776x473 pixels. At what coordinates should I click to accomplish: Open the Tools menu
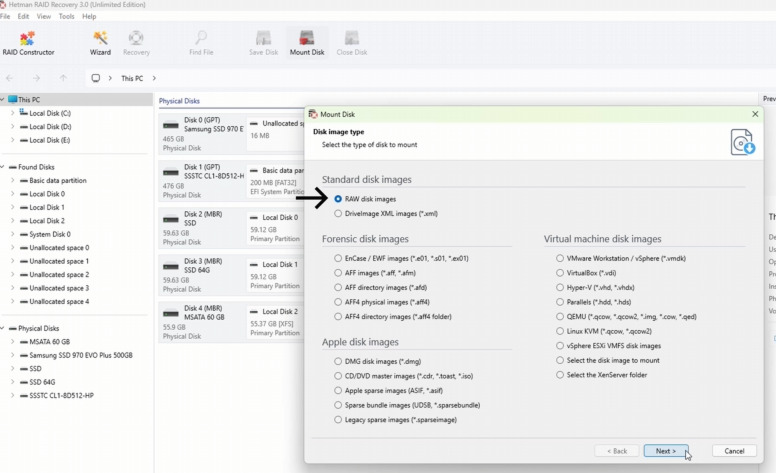point(66,16)
